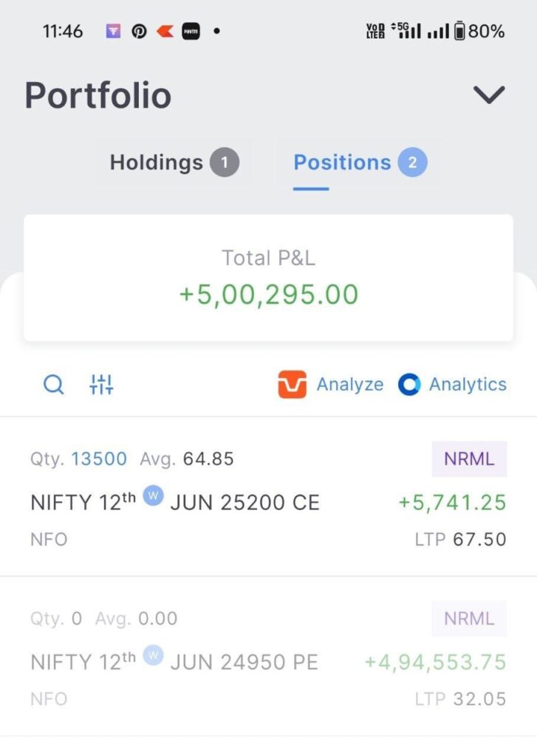Tap the Total P&L card
The image size is (537, 756).
(x=268, y=278)
